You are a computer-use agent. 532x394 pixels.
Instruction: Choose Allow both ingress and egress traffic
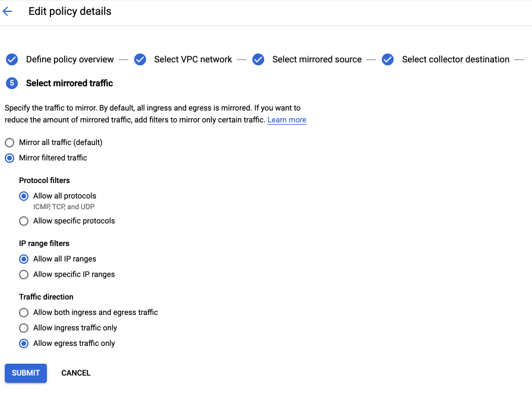(24, 313)
